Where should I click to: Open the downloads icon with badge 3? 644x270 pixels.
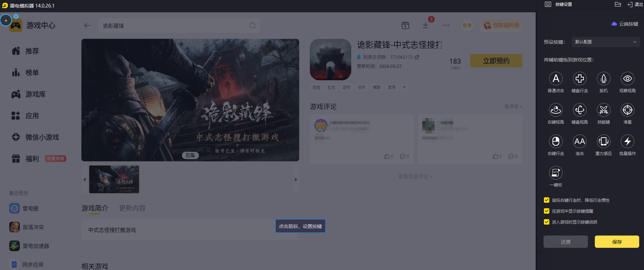point(426,25)
